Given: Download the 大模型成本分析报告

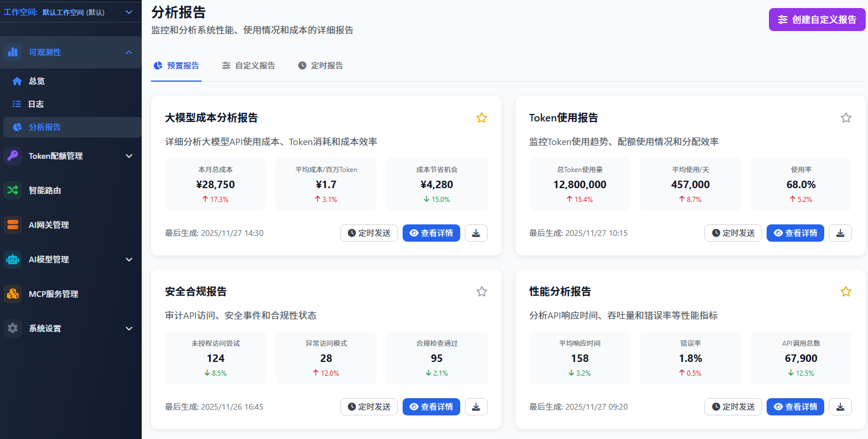Looking at the screenshot, I should pos(476,233).
